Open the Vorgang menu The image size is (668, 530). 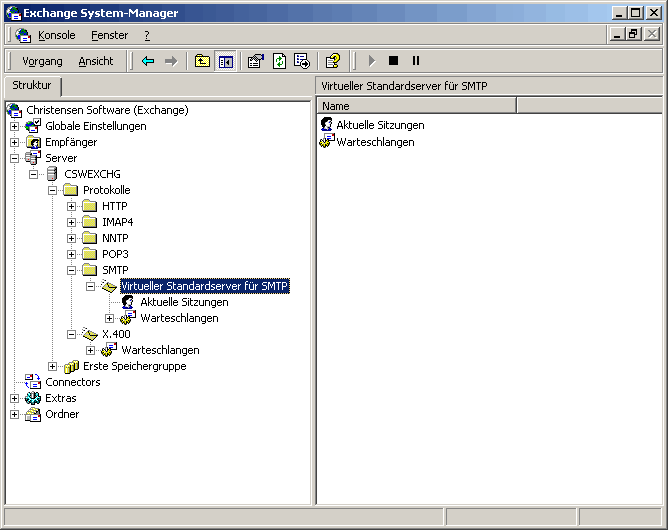[x=42, y=61]
